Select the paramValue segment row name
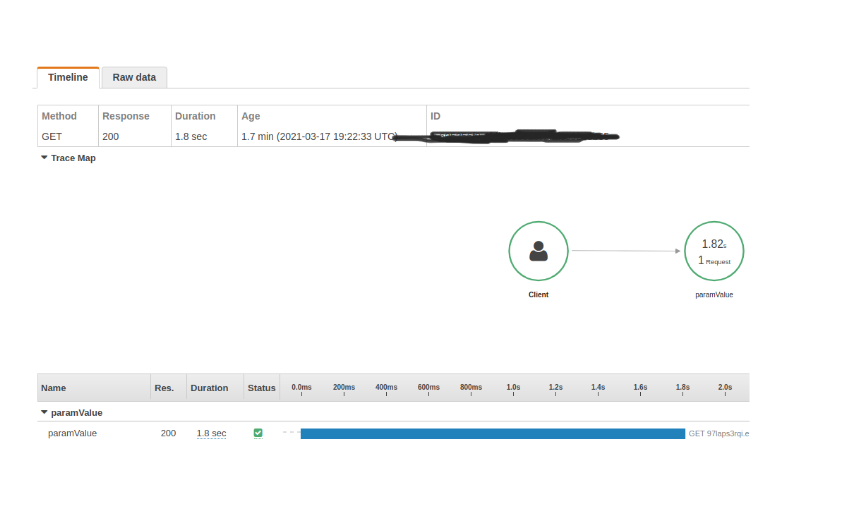 [72, 433]
